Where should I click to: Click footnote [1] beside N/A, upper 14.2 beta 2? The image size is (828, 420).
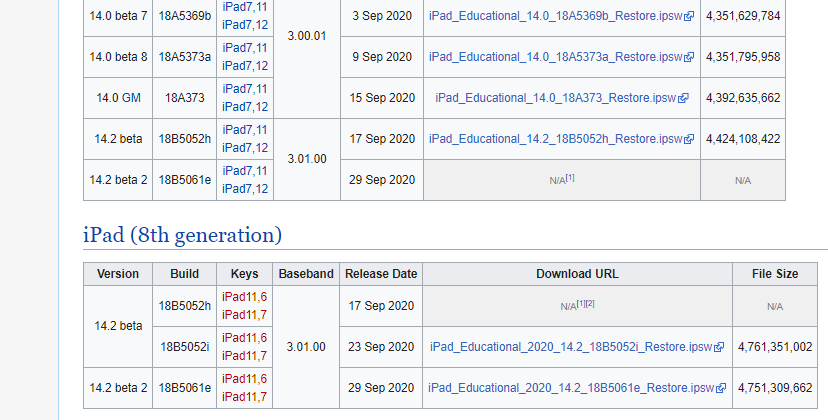(570, 178)
